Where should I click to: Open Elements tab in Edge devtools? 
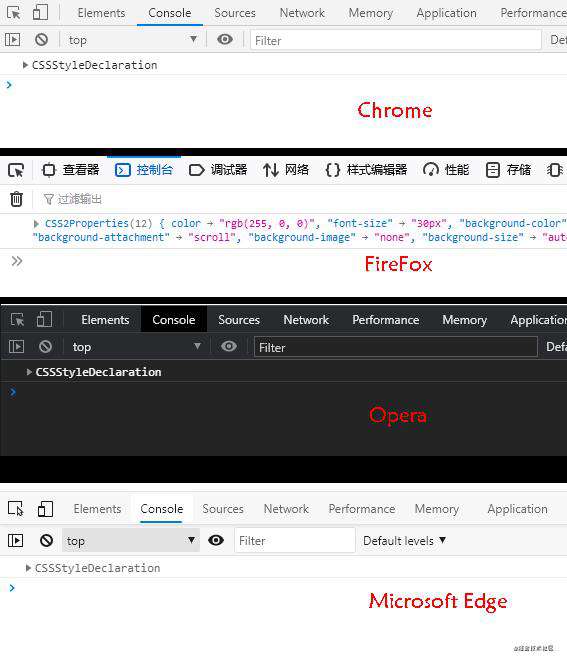[x=97, y=509]
